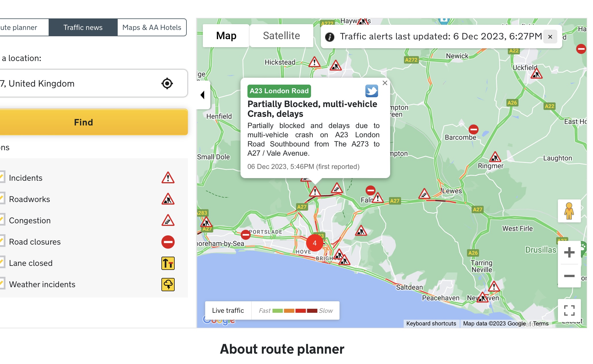593x364 pixels.
Task: Click roadworks marker on A283 Shoreham
Action: [206, 222]
